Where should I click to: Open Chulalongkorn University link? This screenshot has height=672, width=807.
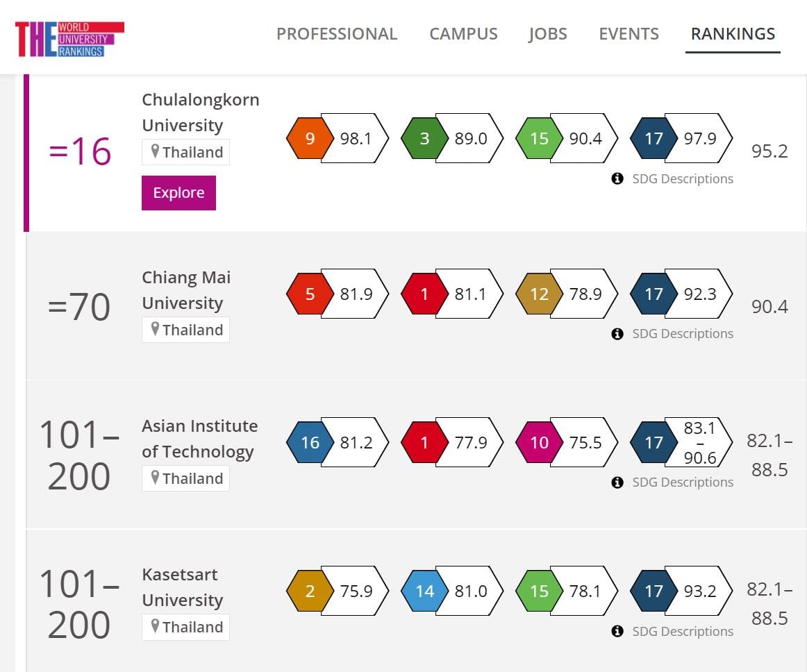200,112
